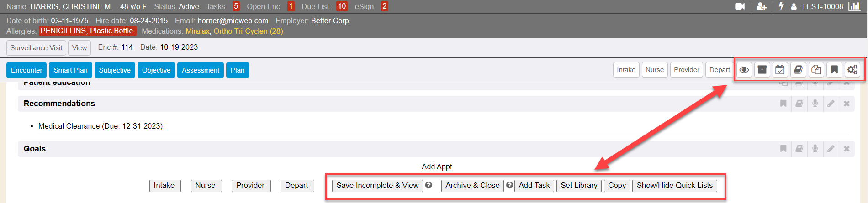This screenshot has height=203, width=868.
Task: Click the add user icon in header
Action: [762, 6]
